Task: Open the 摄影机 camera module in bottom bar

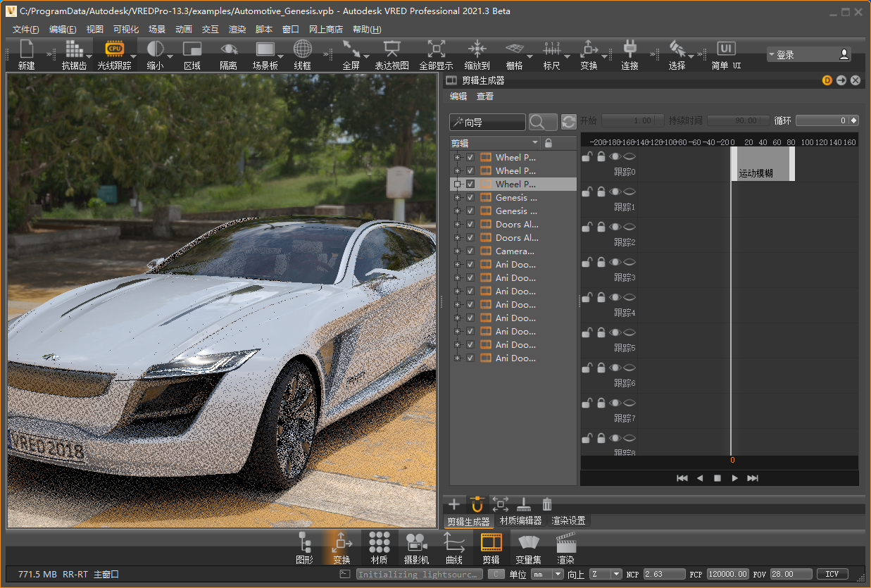Action: 416,542
